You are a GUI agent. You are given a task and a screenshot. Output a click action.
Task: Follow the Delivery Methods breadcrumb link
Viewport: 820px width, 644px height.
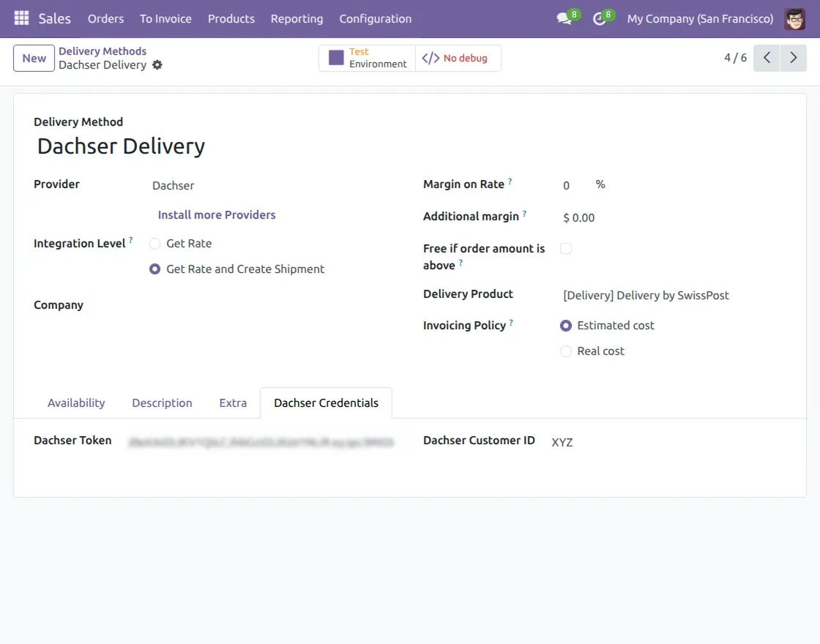coord(102,51)
